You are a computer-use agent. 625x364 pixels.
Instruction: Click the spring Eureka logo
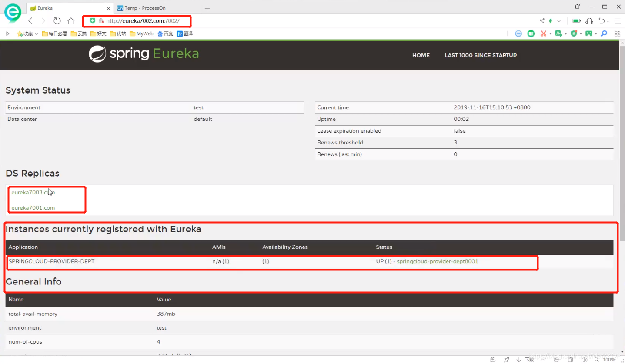coord(144,54)
